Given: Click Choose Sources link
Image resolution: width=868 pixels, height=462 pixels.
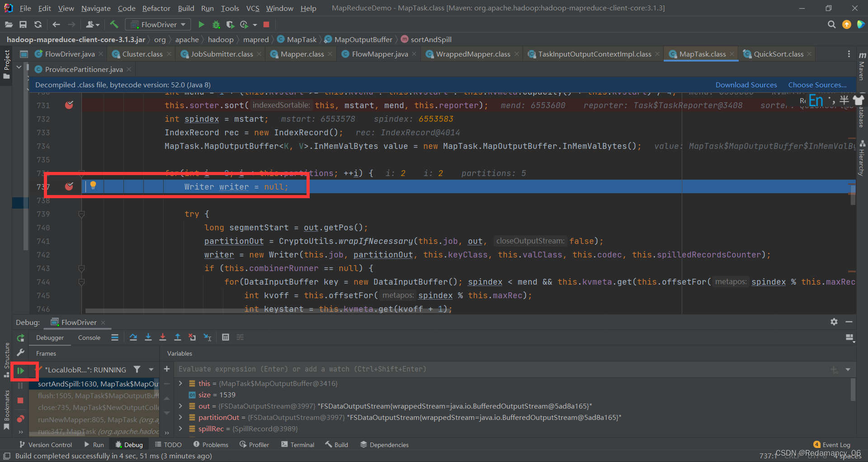Looking at the screenshot, I should 817,85.
